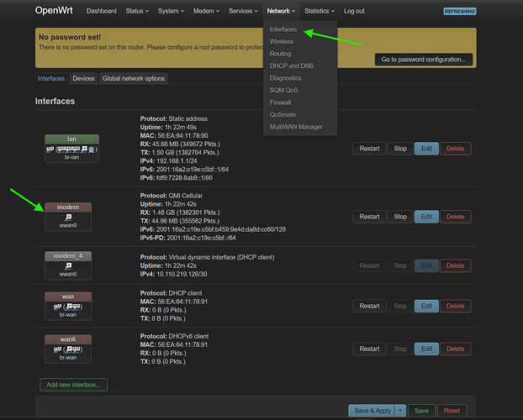This screenshot has width=523, height=420.
Task: Go to password configuration
Action: (x=424, y=60)
